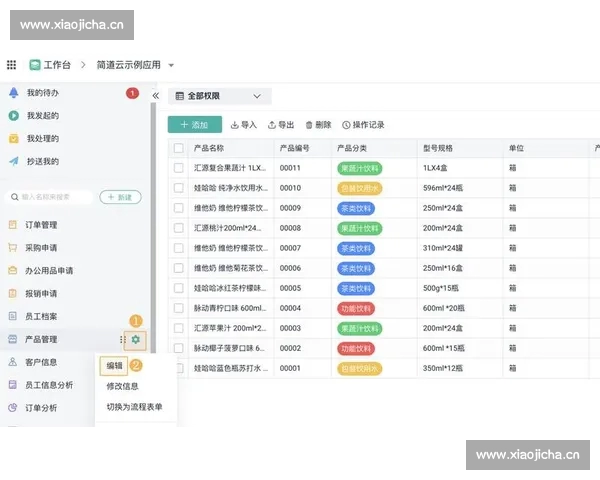Click the red 功能饮料 tag in row 00004
600x480 pixels.
click(x=356, y=309)
